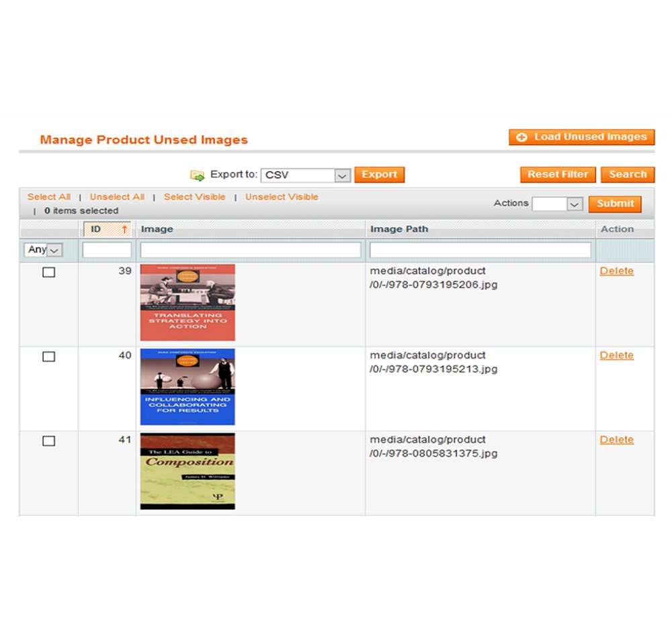Viewport: 672px width, 630px height.
Task: Click the Reset Filter button
Action: coord(558,175)
